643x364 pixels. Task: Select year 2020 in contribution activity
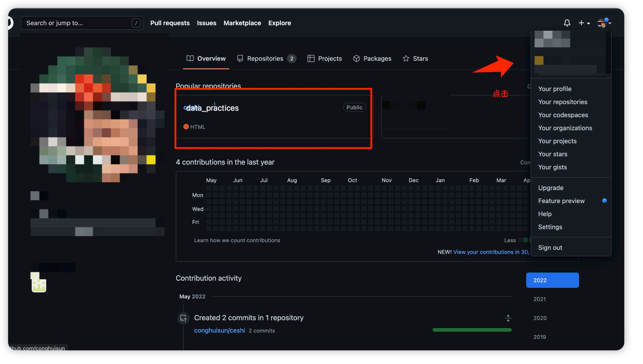point(540,318)
